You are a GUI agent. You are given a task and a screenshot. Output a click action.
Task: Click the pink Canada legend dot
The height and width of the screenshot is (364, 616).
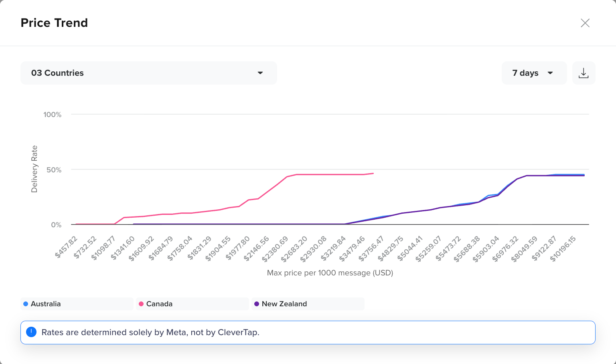click(141, 304)
